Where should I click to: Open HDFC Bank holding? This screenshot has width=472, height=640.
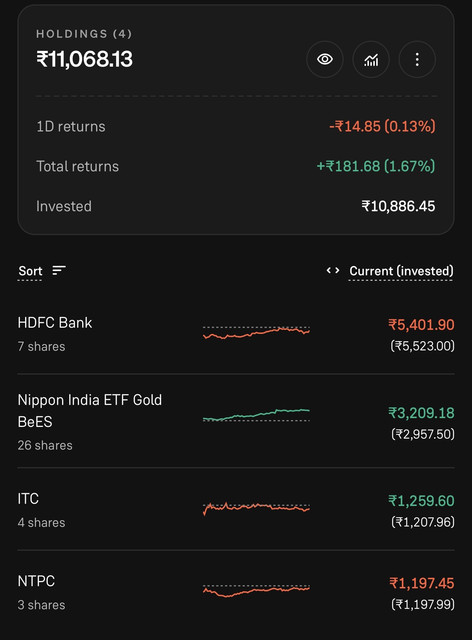(x=236, y=334)
